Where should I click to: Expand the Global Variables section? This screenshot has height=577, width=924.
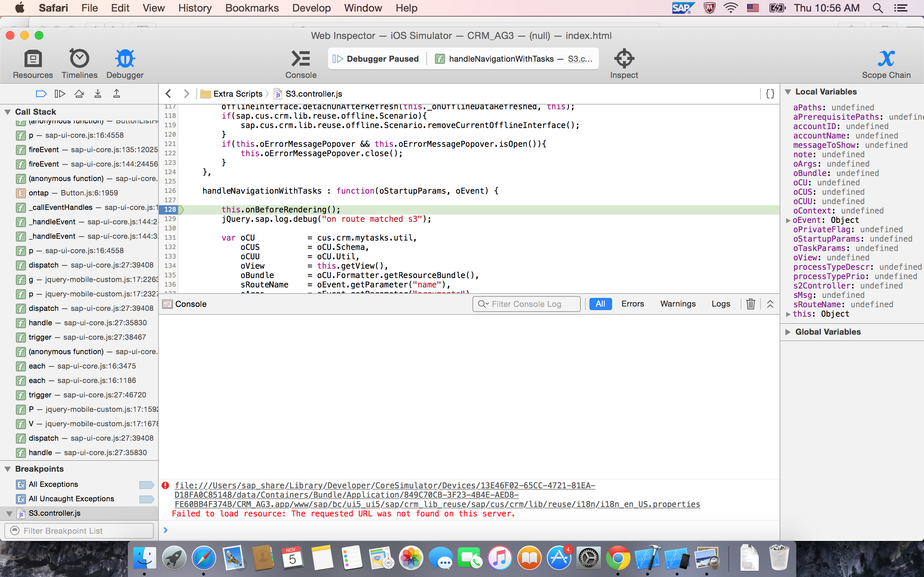(x=788, y=332)
